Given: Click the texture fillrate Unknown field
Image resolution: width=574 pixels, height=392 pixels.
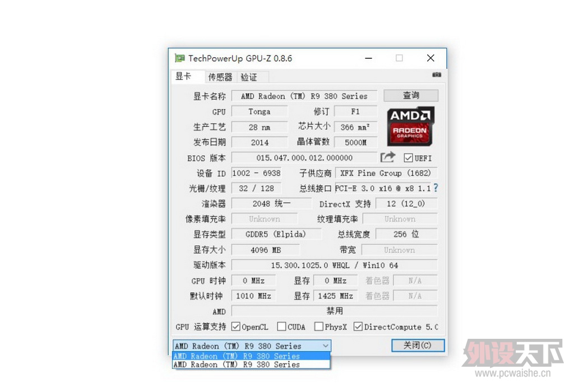Looking at the screenshot, I should coord(400,218).
